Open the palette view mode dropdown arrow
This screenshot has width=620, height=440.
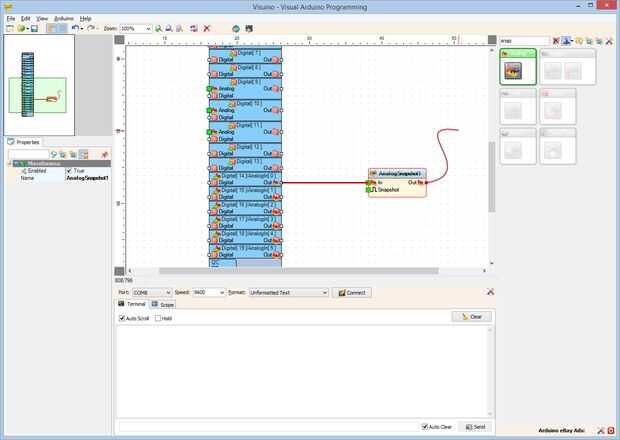point(572,41)
